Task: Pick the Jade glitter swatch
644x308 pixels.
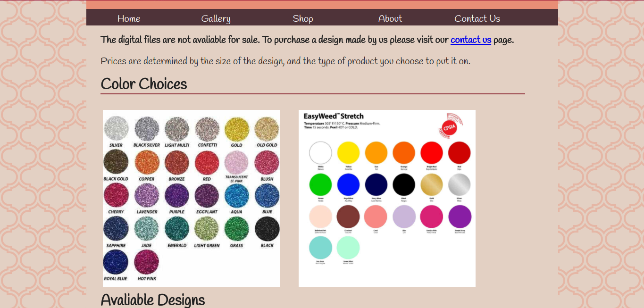Action: pos(147,229)
